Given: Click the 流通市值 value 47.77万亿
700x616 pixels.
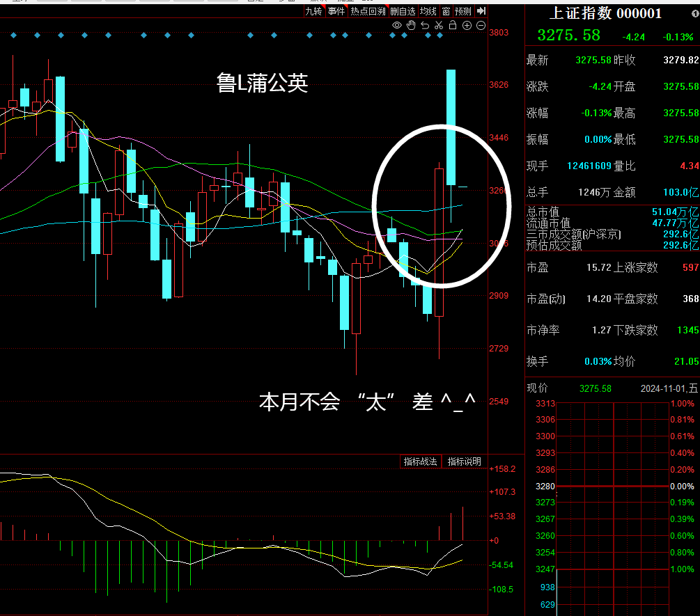Looking at the screenshot, I should pos(676,223).
